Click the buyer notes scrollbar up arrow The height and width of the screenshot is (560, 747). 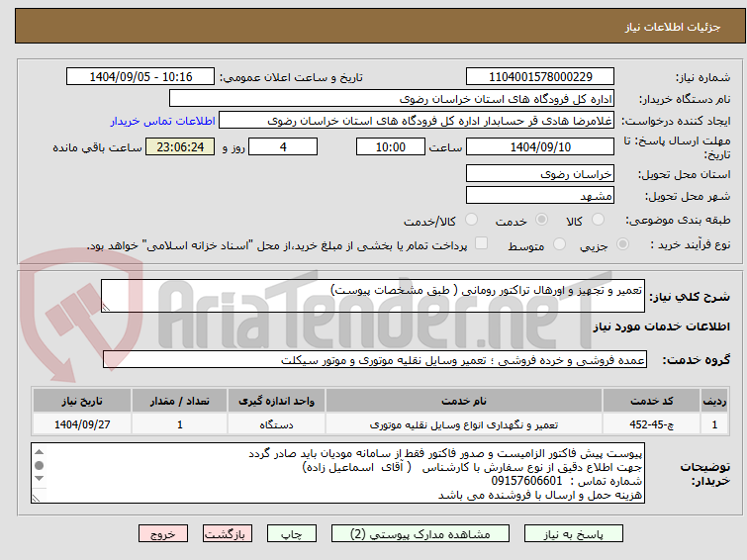tap(39, 452)
